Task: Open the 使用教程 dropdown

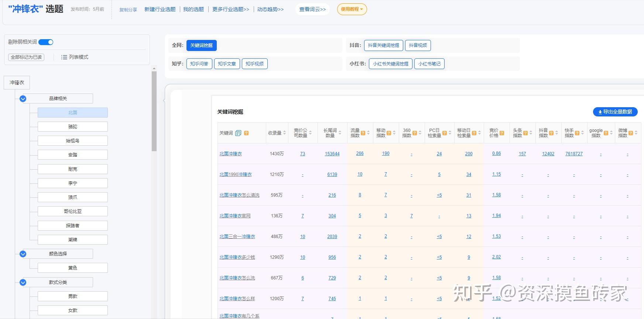Action: tap(352, 9)
